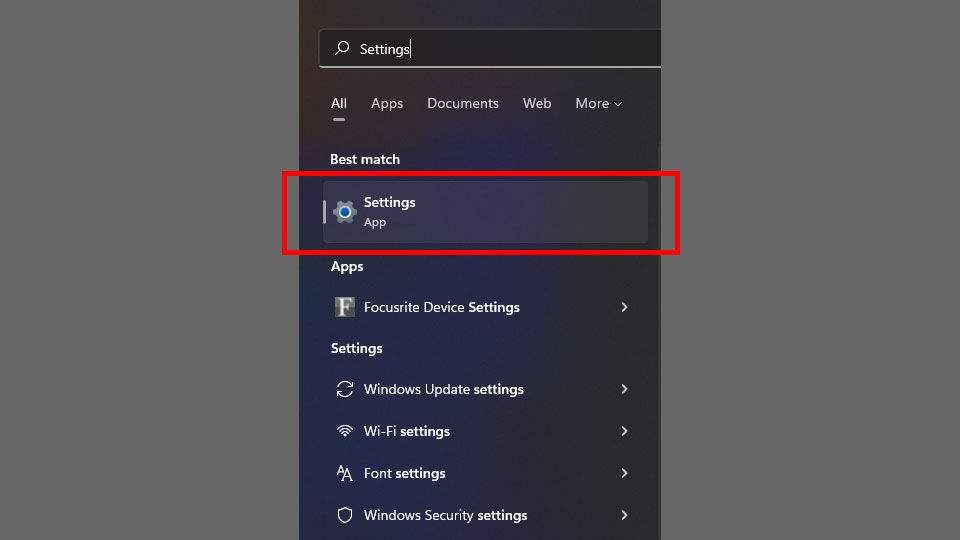Switch to the Documents tab
Image resolution: width=960 pixels, height=540 pixels.
[x=463, y=103]
